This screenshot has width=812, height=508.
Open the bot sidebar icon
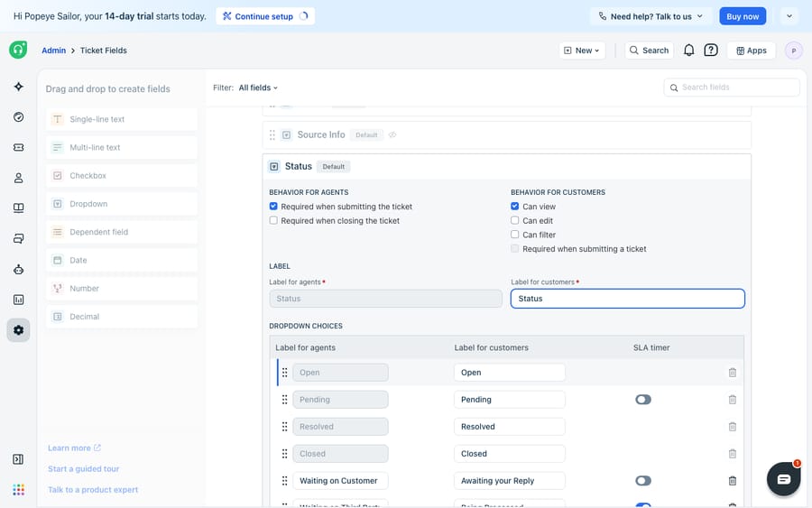coord(19,269)
